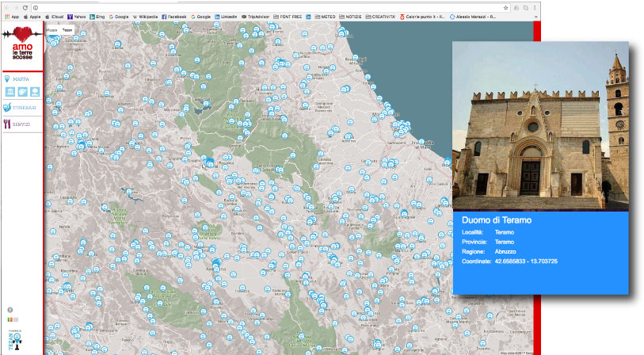Open the MAPPA section in sidebar
This screenshot has width=644, height=355.
[21, 79]
